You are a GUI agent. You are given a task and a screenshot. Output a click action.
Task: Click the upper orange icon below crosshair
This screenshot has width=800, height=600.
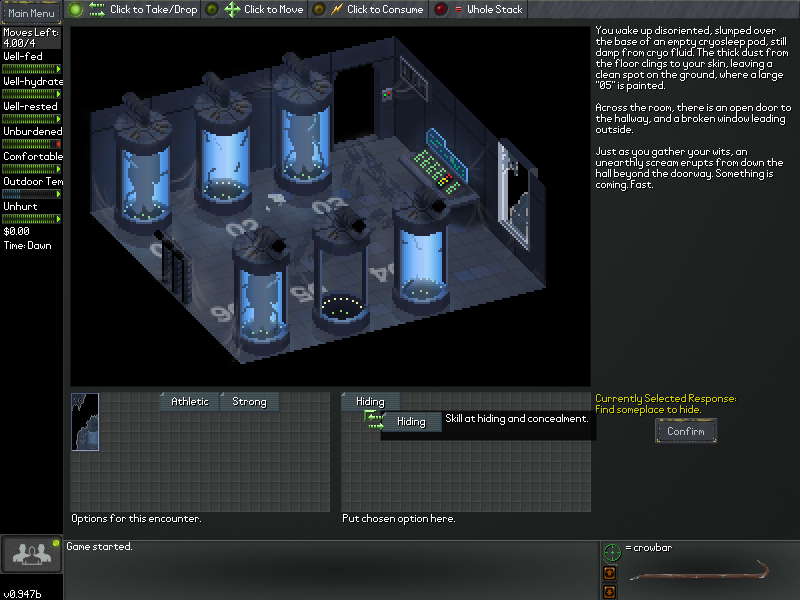coord(610,573)
